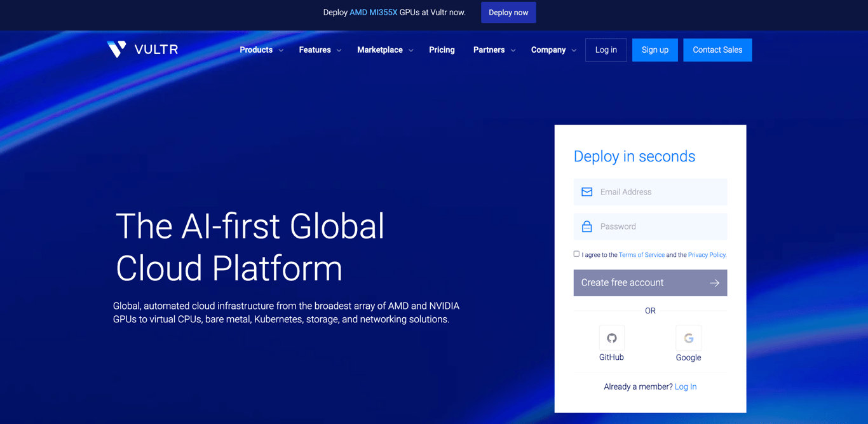Expand the Features dropdown menu
The image size is (868, 424).
320,50
